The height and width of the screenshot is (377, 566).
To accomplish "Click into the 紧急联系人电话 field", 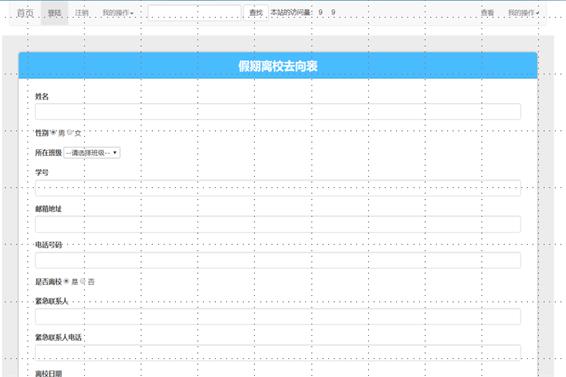I will 278,353.
